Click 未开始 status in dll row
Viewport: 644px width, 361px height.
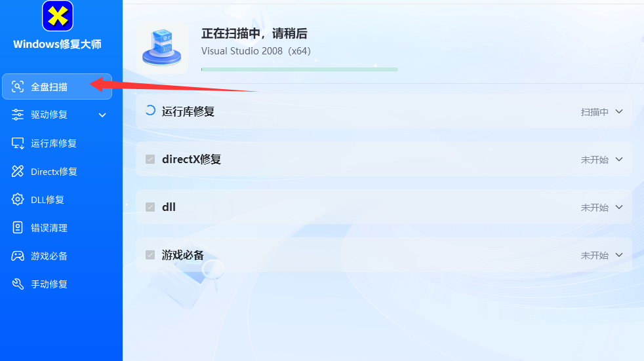click(594, 208)
